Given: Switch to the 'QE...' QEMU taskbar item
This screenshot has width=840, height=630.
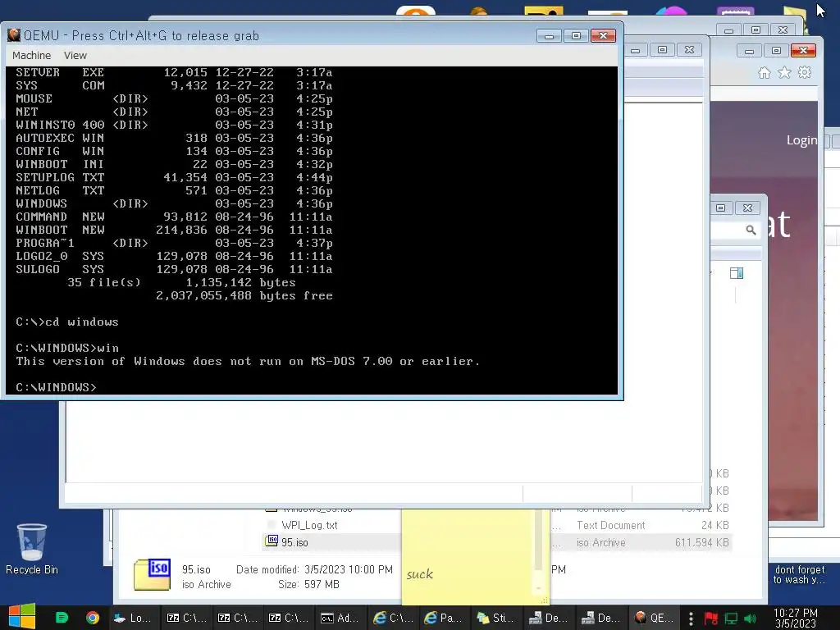Looking at the screenshot, I should click(654, 618).
